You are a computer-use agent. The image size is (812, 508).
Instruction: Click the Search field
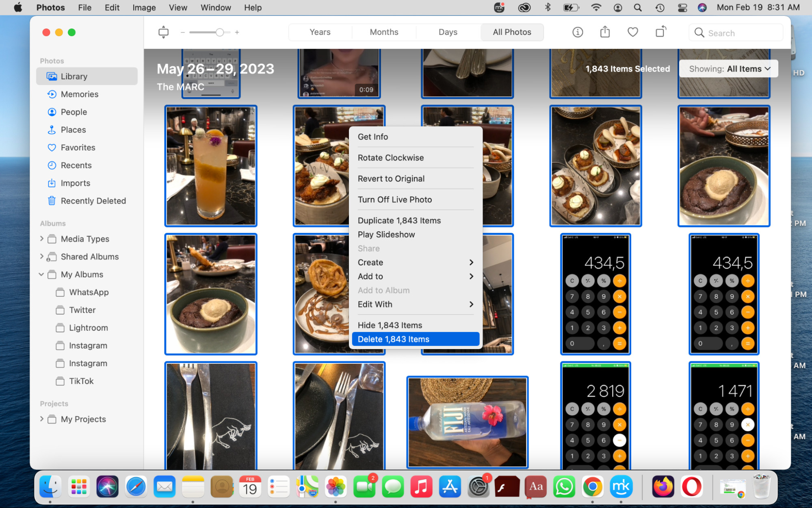click(736, 33)
